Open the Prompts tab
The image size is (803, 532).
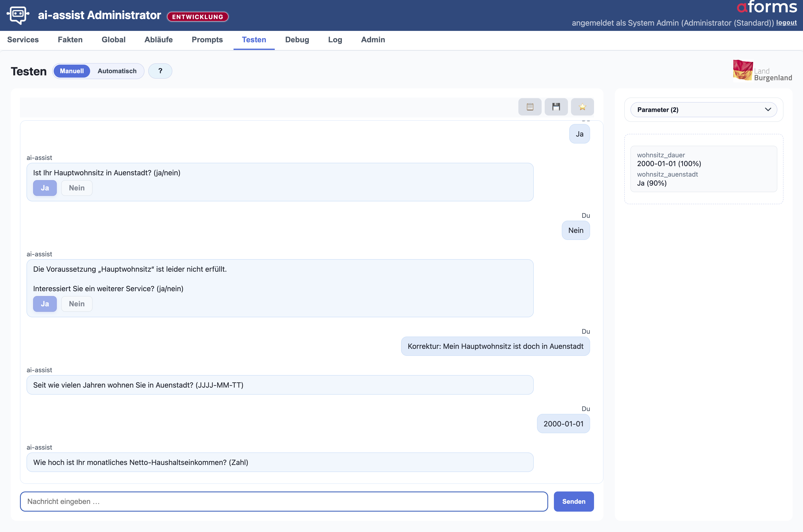pos(207,40)
